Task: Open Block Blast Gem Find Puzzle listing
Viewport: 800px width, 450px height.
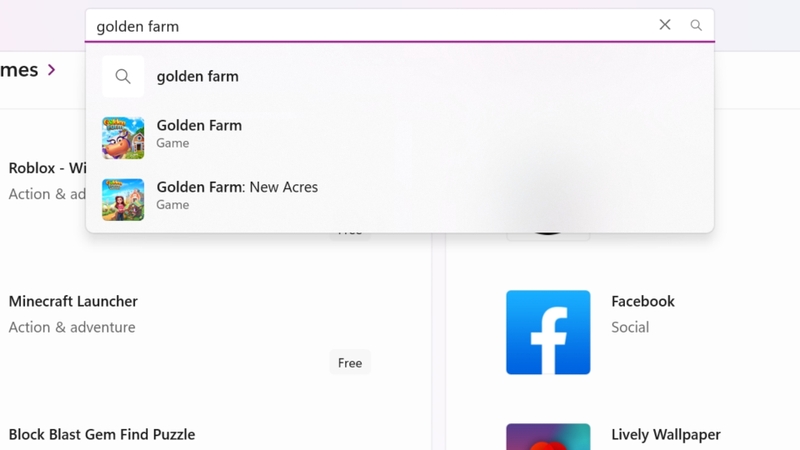Action: tap(102, 435)
